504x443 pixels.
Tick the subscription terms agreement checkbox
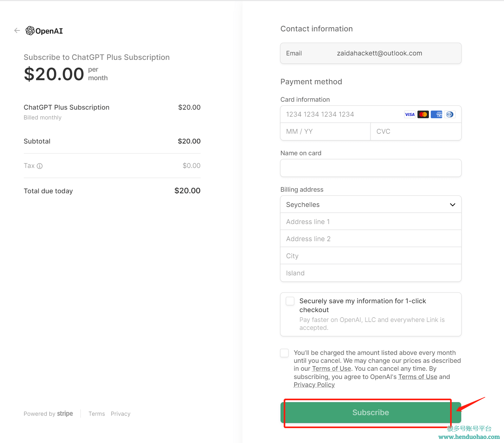[x=284, y=353]
